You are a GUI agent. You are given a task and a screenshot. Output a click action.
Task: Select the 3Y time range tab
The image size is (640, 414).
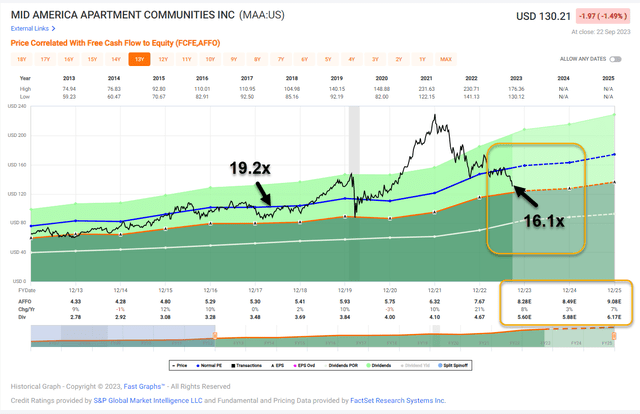click(x=375, y=59)
